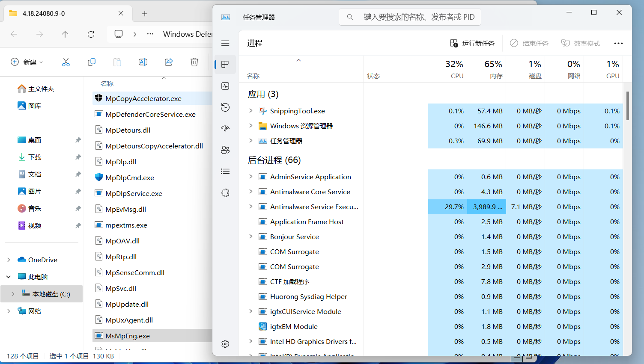Select CTF 加载程序 process row
This screenshot has width=644, height=364.
(431, 281)
